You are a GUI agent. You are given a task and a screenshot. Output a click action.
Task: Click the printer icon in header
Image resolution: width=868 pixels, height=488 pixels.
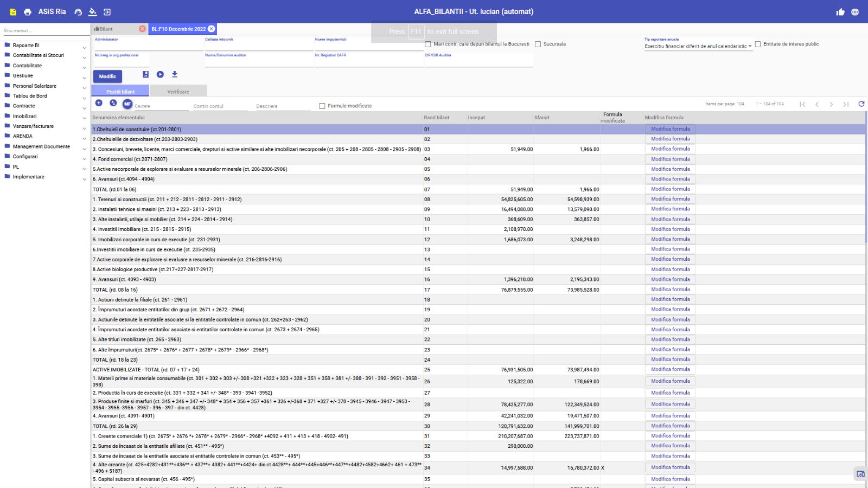coord(28,12)
